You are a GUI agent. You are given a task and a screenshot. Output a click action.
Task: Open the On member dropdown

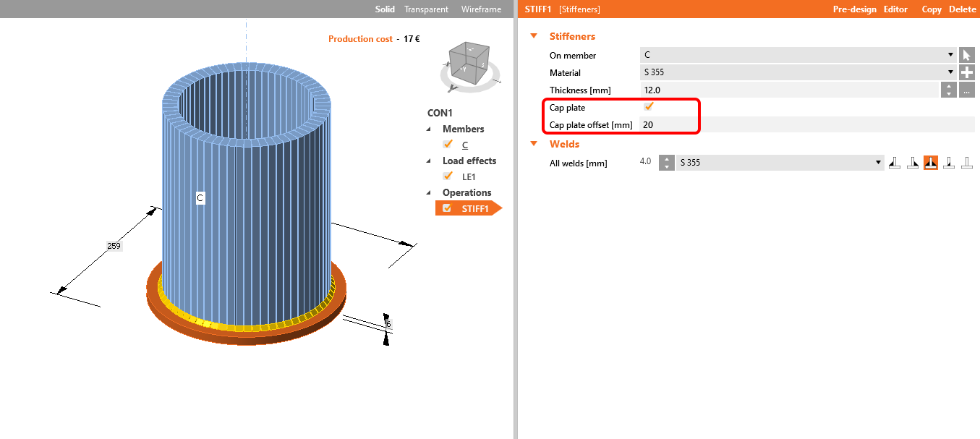tap(798, 55)
